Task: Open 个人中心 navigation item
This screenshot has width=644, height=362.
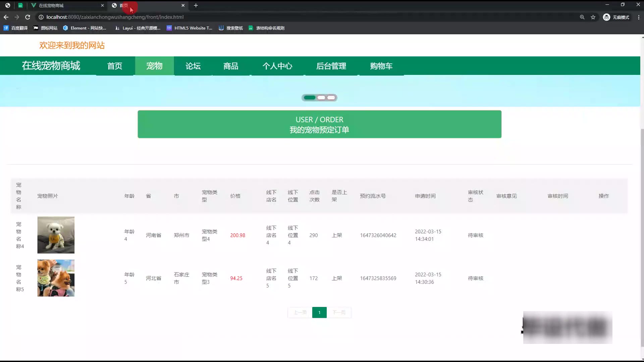Action: pyautogui.click(x=277, y=66)
